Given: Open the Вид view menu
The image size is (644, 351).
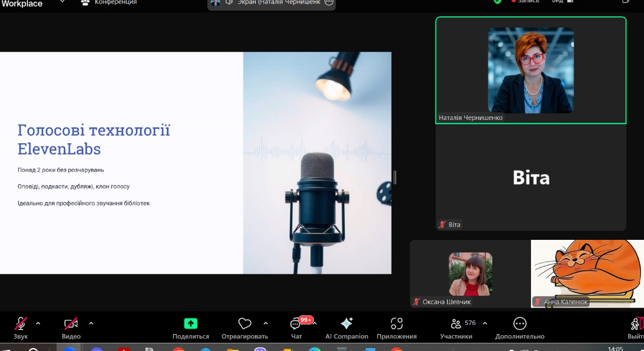Looking at the screenshot, I should pyautogui.click(x=562, y=2).
